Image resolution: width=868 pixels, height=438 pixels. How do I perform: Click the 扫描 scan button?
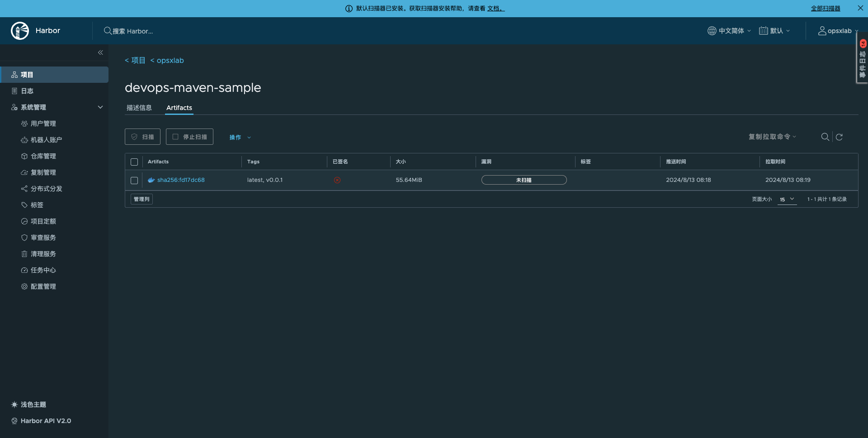click(x=142, y=137)
